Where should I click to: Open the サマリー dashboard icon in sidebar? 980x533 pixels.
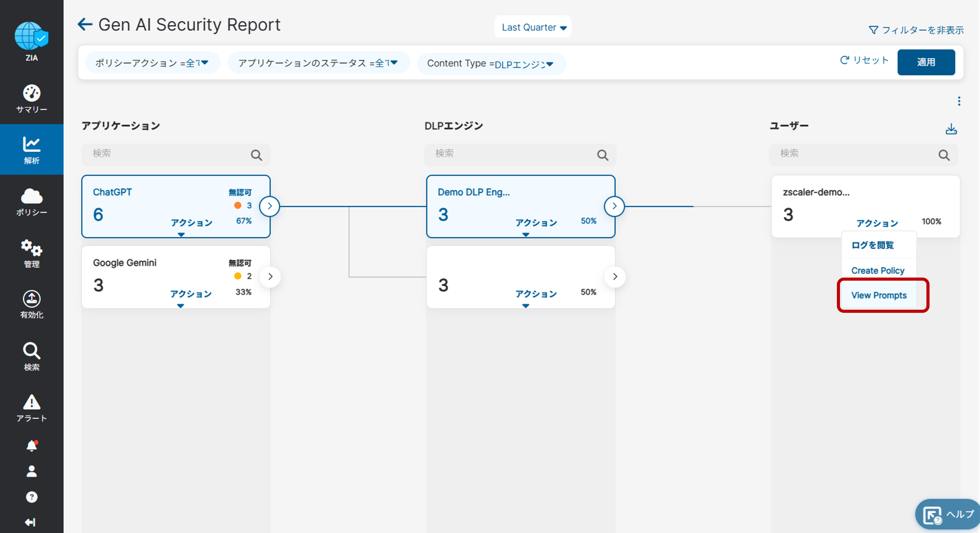point(31,99)
